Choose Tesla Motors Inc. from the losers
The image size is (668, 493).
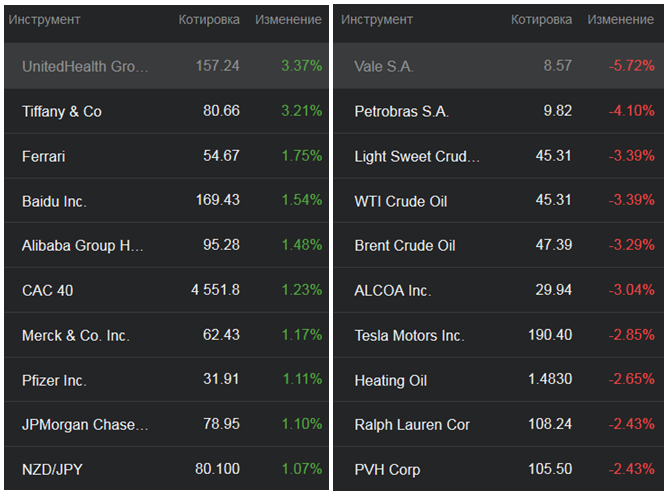pos(409,335)
